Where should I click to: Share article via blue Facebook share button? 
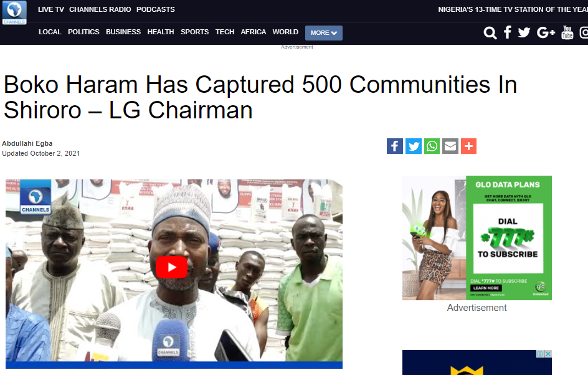click(395, 146)
